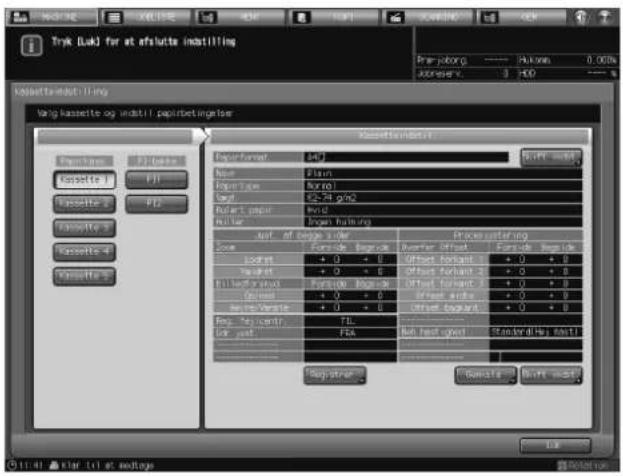Click the printer status icon beside 'Klar'

pyautogui.click(x=54, y=465)
